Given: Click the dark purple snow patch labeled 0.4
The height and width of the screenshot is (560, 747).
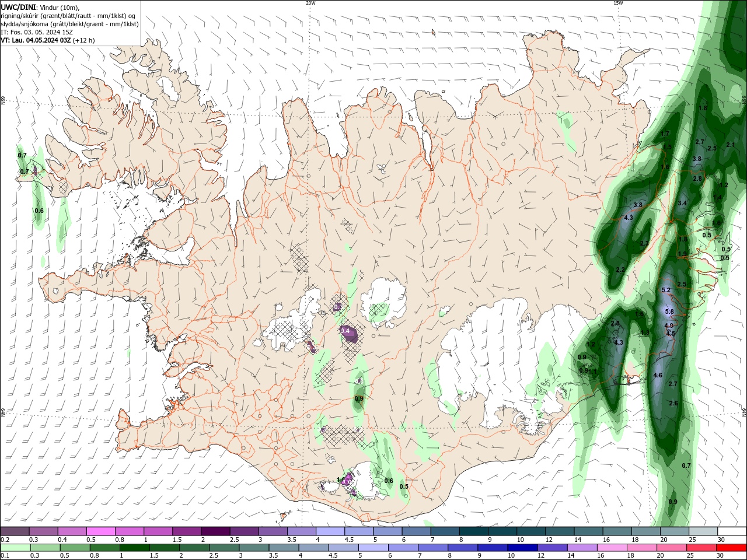Looking at the screenshot, I should 349,334.
